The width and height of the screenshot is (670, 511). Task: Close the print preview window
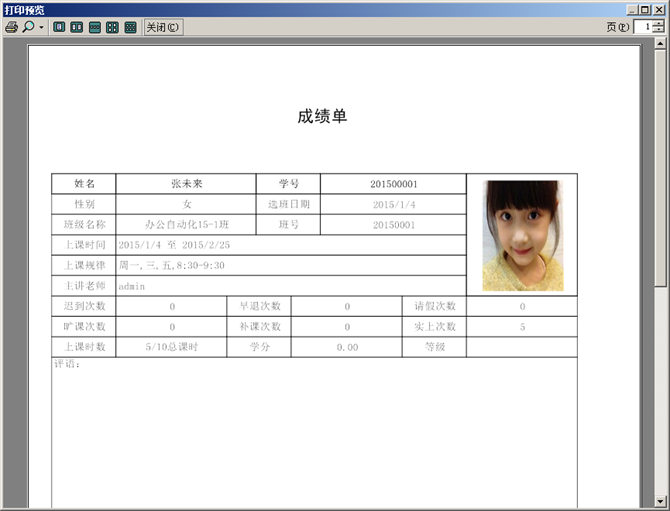[660, 9]
